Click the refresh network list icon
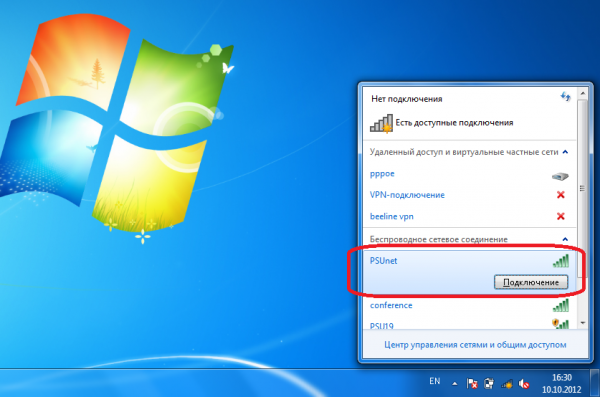The image size is (600, 397). pyautogui.click(x=565, y=96)
